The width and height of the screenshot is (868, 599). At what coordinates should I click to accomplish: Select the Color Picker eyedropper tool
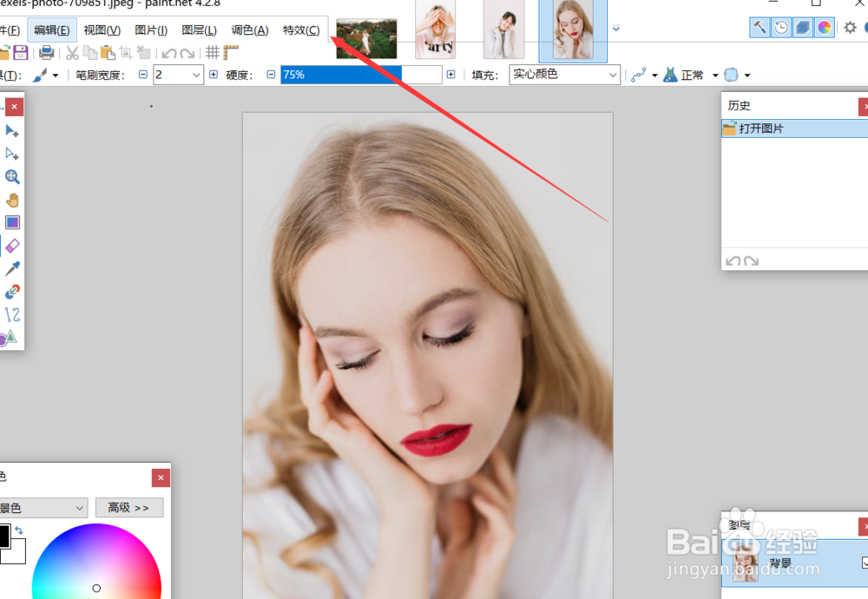pyautogui.click(x=12, y=268)
